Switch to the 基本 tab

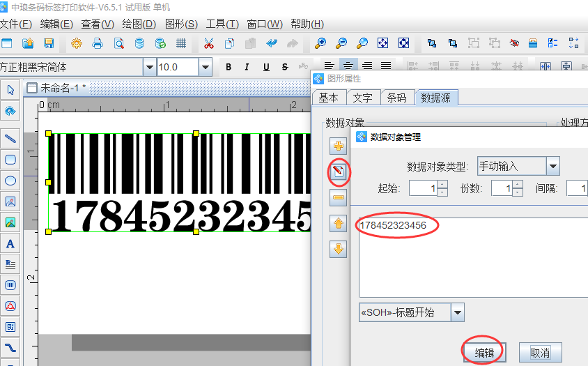pos(329,98)
